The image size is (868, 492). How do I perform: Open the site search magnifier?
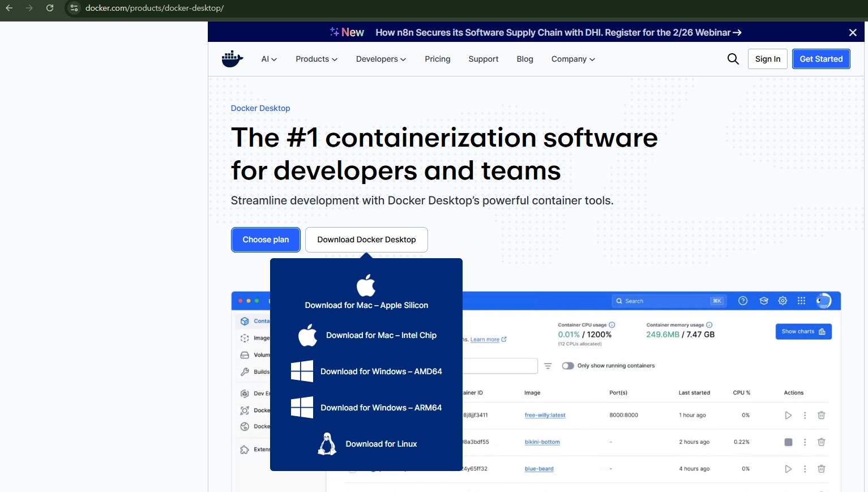tap(733, 59)
